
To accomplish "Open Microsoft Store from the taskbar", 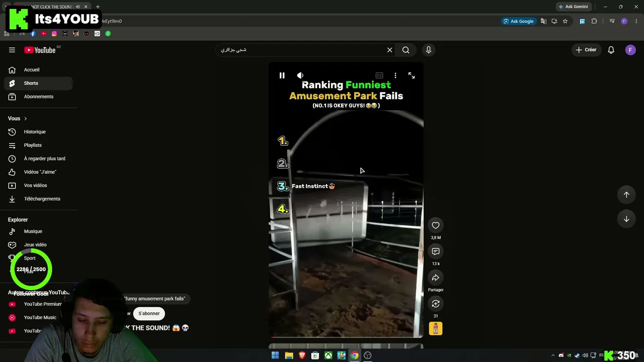I will (315, 355).
